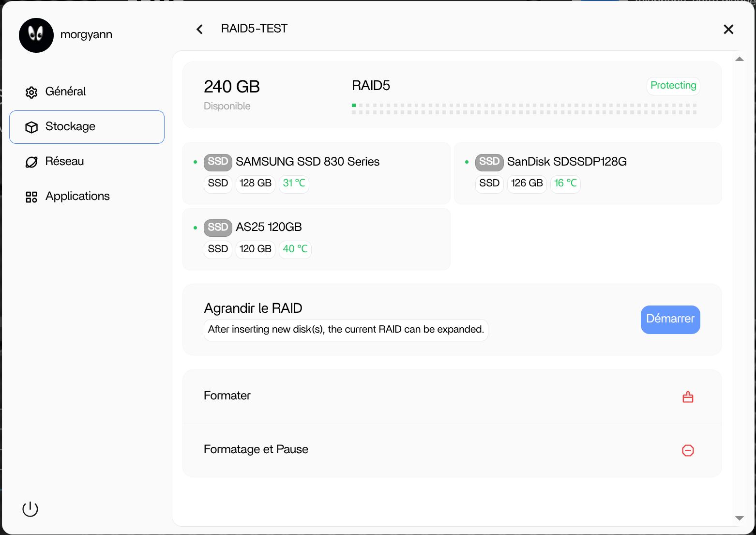The image size is (756, 535).
Task: Click the 128 GB capacity tag
Action: click(256, 183)
